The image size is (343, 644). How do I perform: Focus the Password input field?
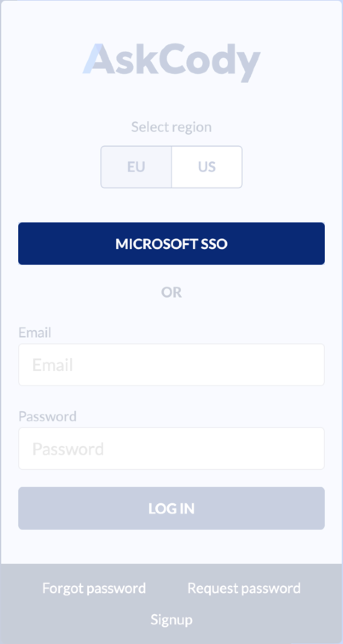coord(171,448)
